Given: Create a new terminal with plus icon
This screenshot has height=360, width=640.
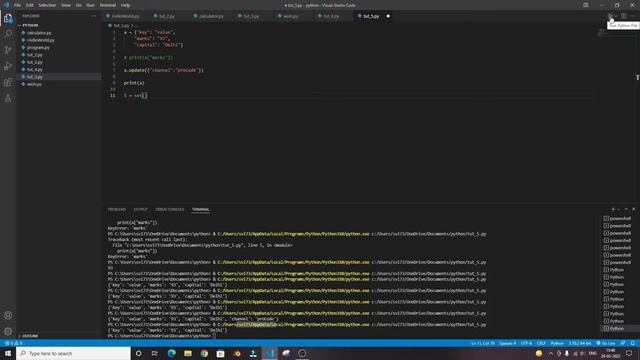Looking at the screenshot, I should click(613, 209).
